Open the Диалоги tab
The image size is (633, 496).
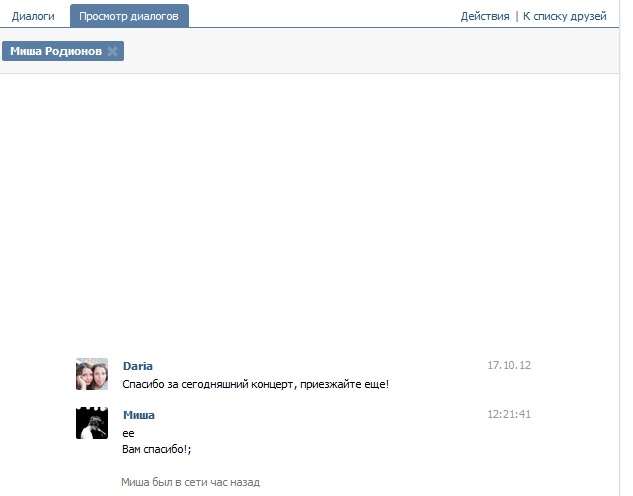pos(33,16)
